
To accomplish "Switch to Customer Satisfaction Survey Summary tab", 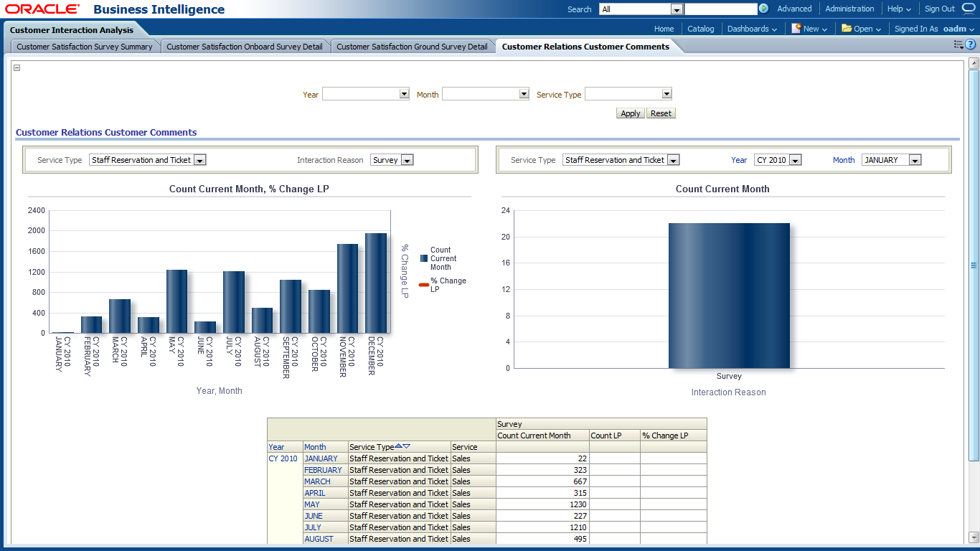I will (85, 47).
